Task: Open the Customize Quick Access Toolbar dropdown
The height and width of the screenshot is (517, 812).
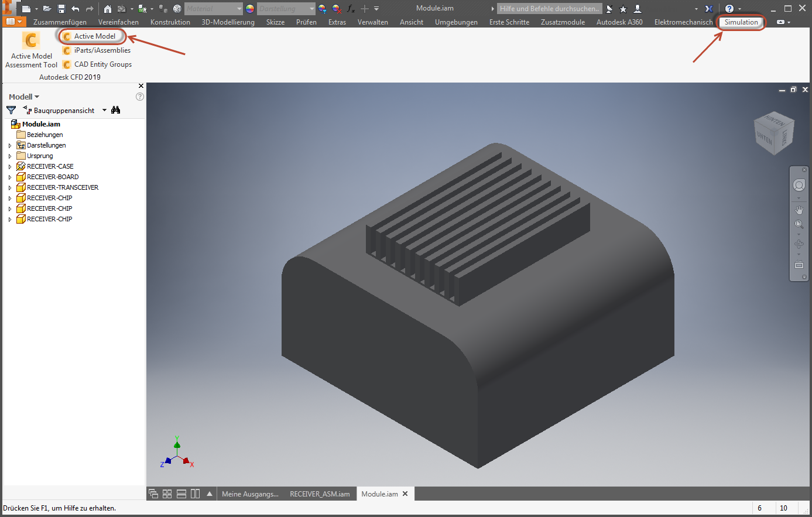Action: click(376, 9)
